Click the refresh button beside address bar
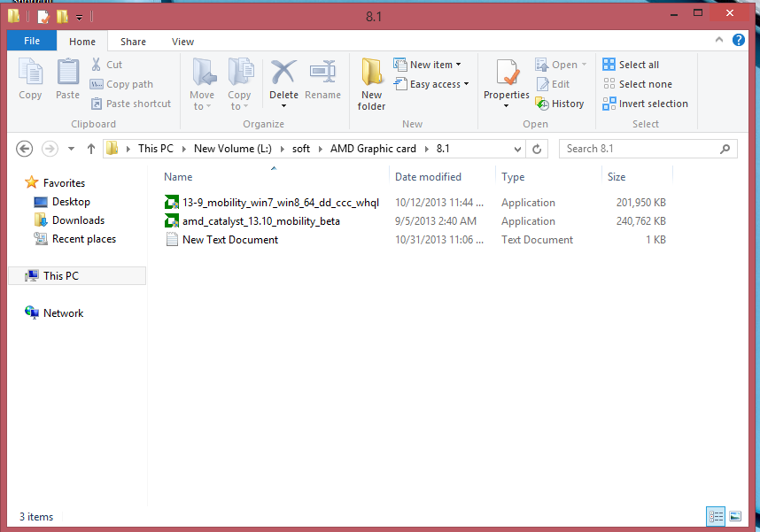The height and width of the screenshot is (532, 760). coord(537,149)
